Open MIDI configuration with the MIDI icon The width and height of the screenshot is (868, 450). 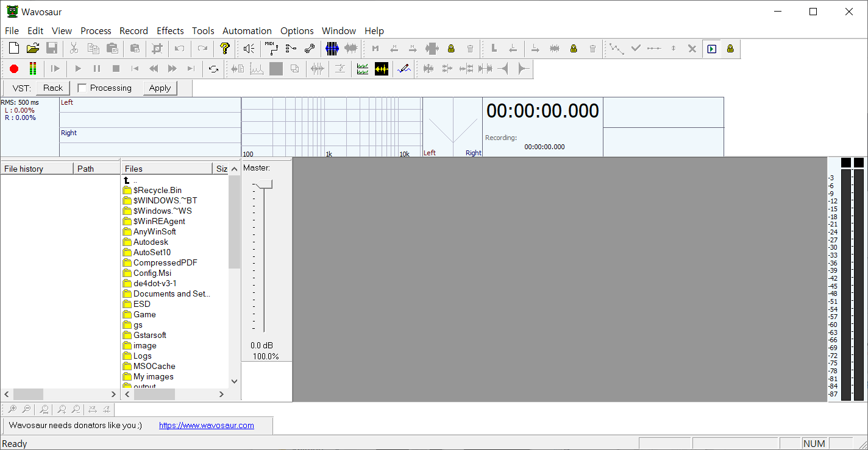[x=271, y=49]
